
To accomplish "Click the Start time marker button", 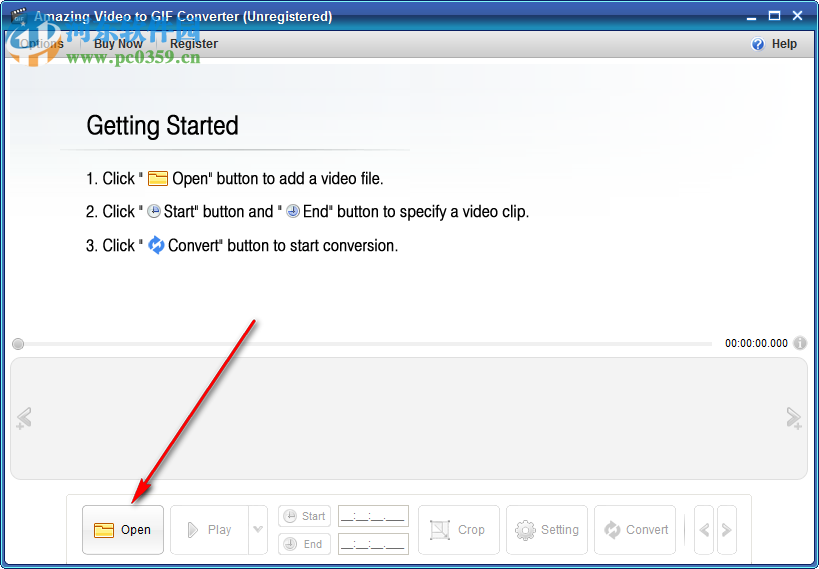I will click(x=305, y=516).
